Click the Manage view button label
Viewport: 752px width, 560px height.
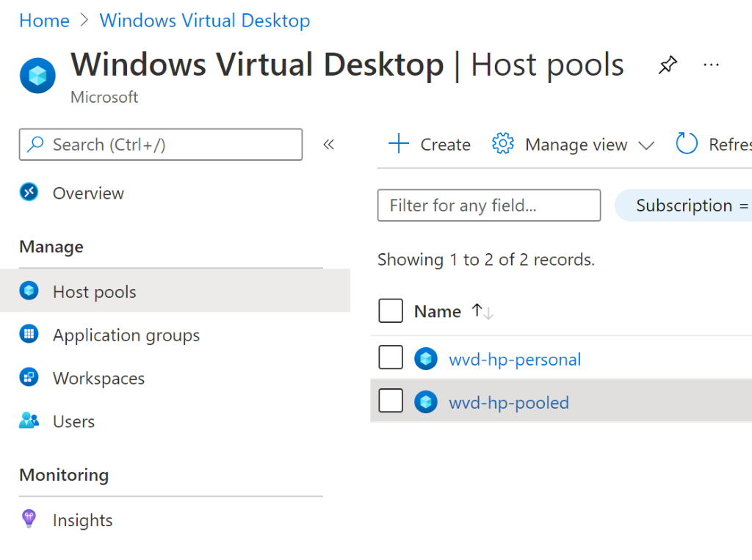[x=576, y=145]
